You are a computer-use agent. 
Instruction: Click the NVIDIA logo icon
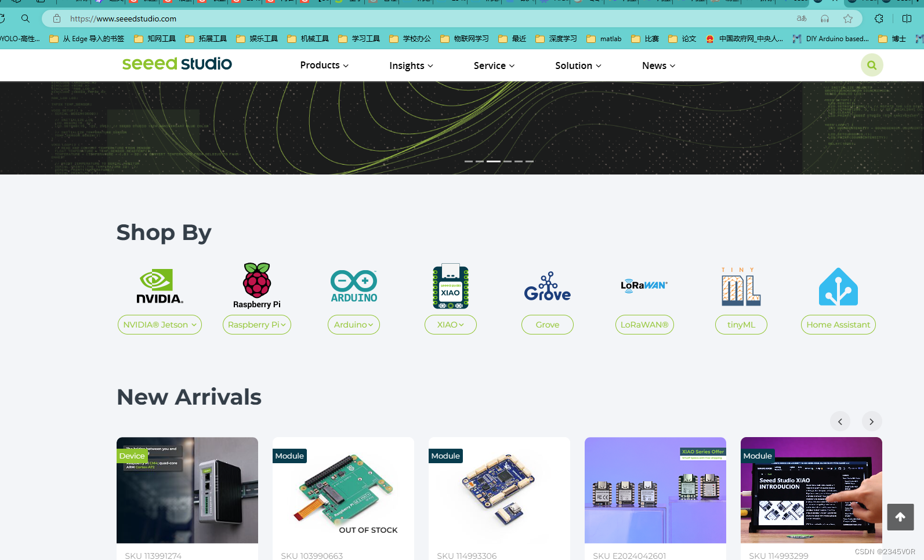coord(160,286)
